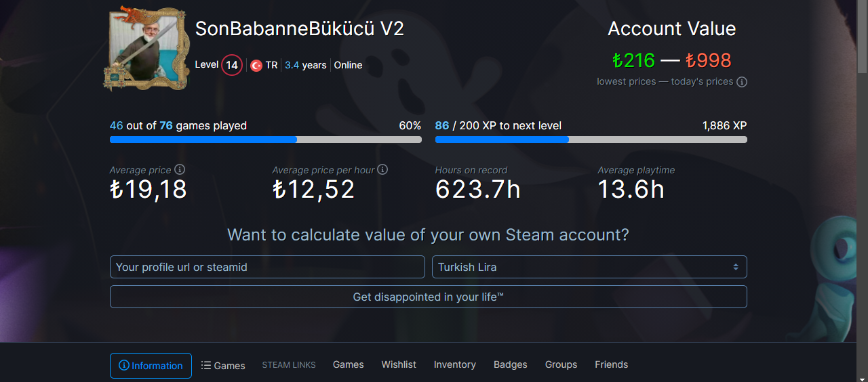Open the Steam Groups link
Image resolution: width=868 pixels, height=382 pixels.
click(x=561, y=364)
